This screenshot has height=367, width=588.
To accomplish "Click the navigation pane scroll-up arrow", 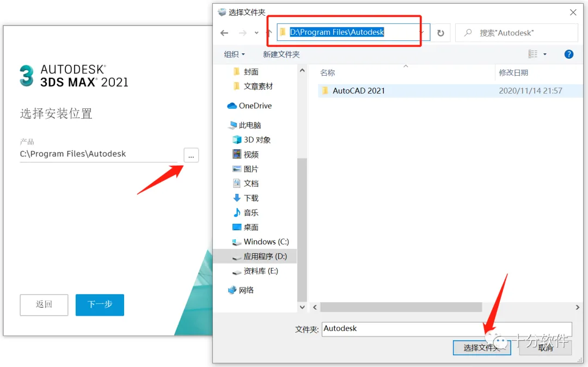I will pos(302,70).
